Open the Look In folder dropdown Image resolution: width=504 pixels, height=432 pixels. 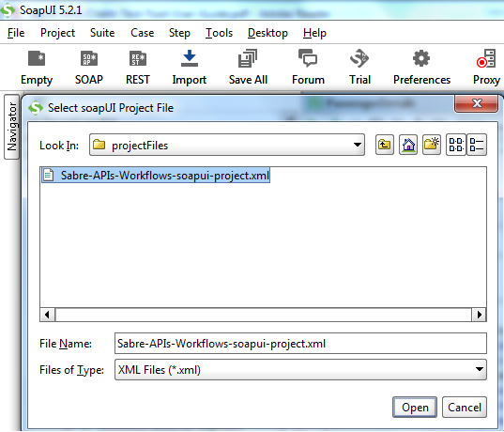(x=357, y=145)
